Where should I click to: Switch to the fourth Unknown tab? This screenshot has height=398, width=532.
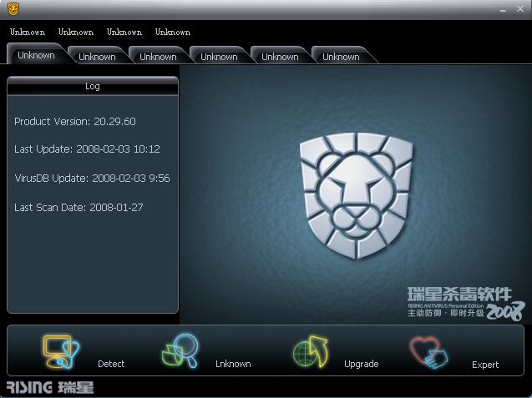[x=219, y=56]
